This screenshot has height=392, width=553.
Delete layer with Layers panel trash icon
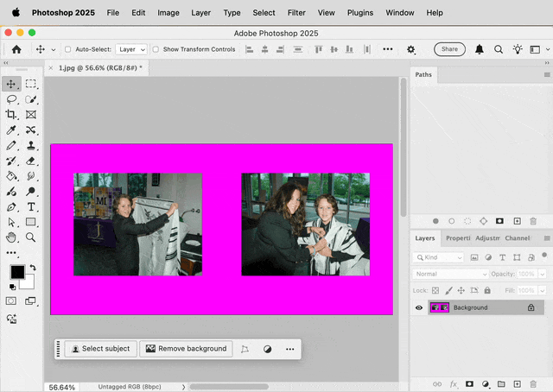pos(533,384)
